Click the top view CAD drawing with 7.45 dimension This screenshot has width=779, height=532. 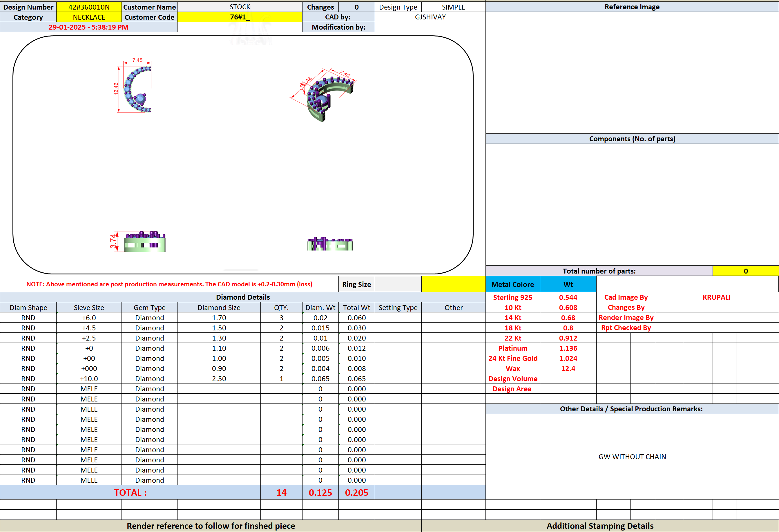[133, 86]
